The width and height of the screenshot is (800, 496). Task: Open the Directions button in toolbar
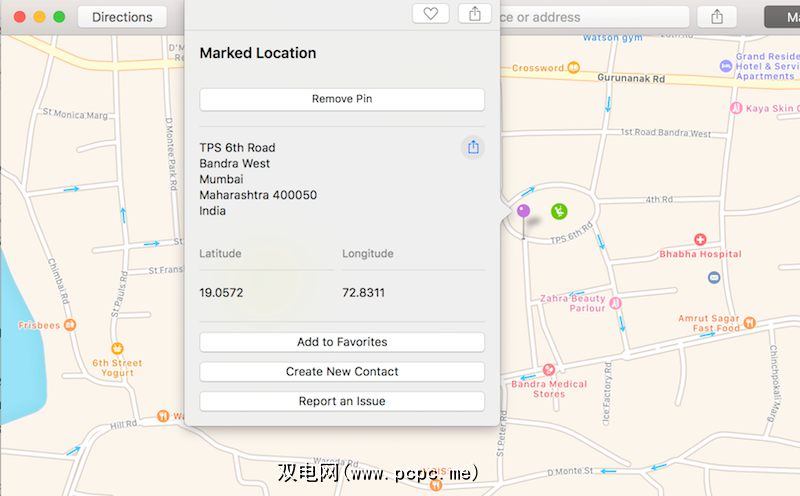click(x=122, y=17)
